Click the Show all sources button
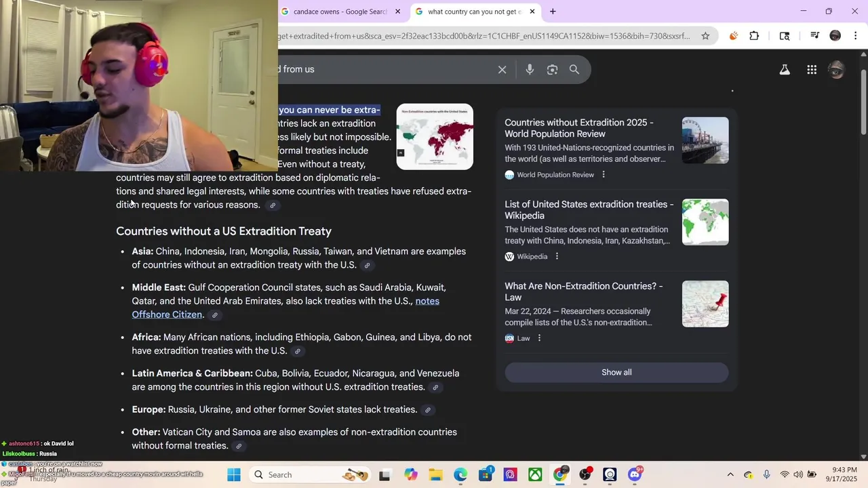The width and height of the screenshot is (868, 488). (616, 372)
